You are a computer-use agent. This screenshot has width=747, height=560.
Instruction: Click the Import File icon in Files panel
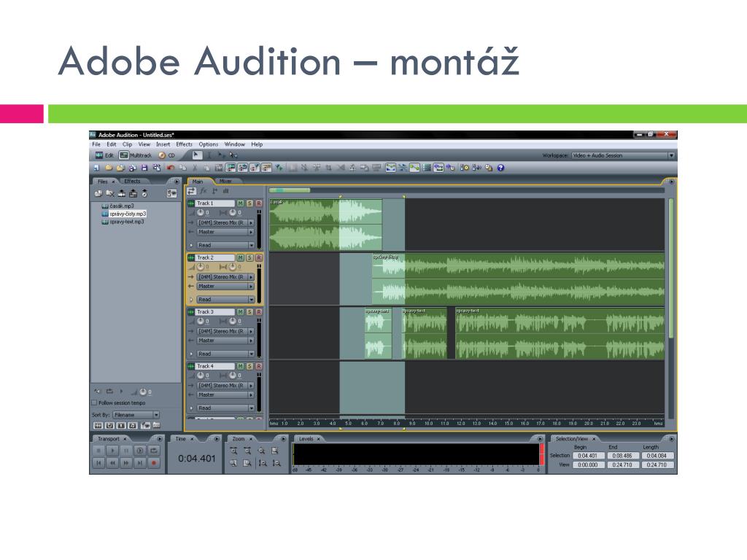(98, 192)
